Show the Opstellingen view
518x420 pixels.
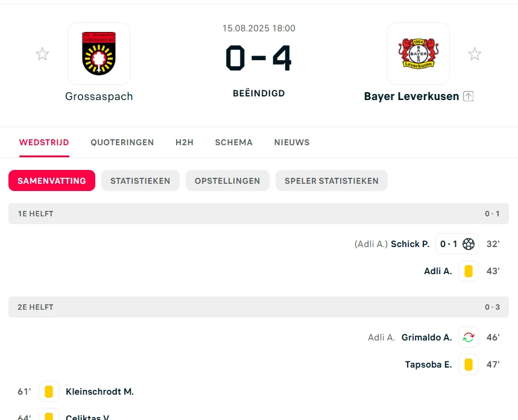pos(227,181)
